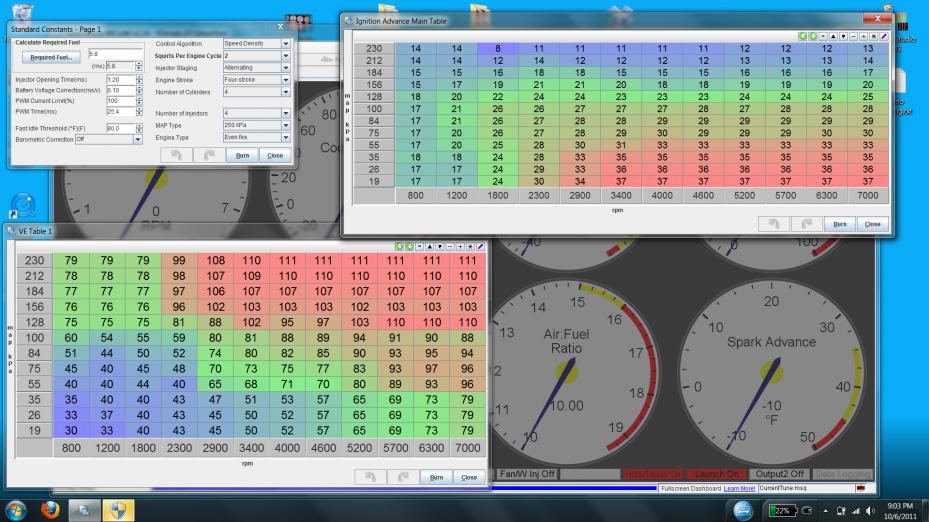Screen dimensions: 929x522
Task: Click the pencil icon in Ignition Advance toolbar
Action: [883, 36]
